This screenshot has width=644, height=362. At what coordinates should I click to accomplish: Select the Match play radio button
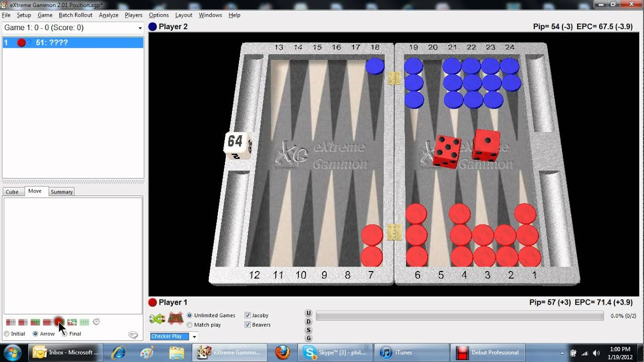[190, 325]
